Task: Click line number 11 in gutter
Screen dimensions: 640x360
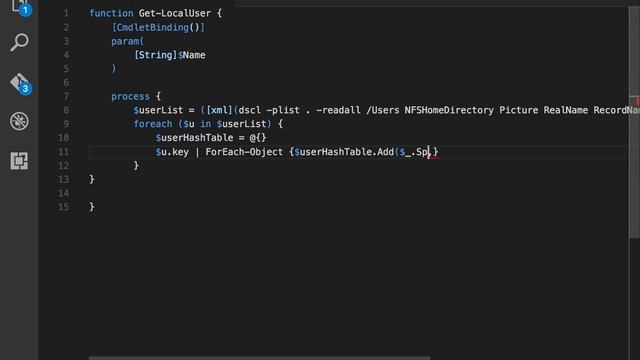Action: [x=63, y=152]
